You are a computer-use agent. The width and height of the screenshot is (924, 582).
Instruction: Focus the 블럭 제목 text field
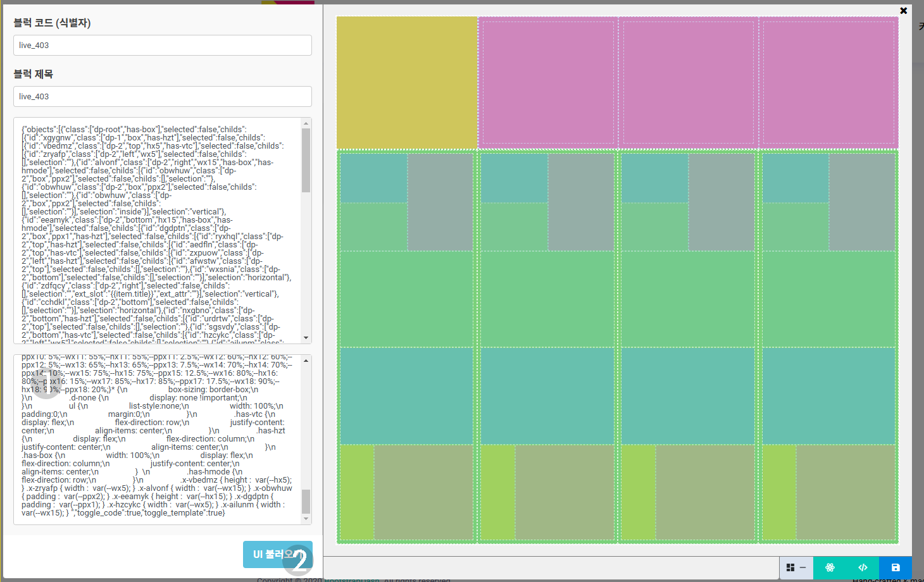point(163,97)
